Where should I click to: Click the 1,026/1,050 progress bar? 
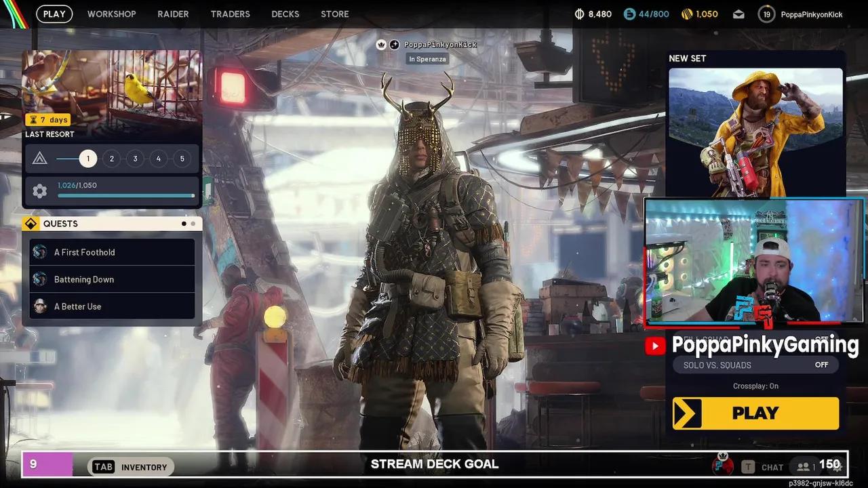(x=126, y=196)
